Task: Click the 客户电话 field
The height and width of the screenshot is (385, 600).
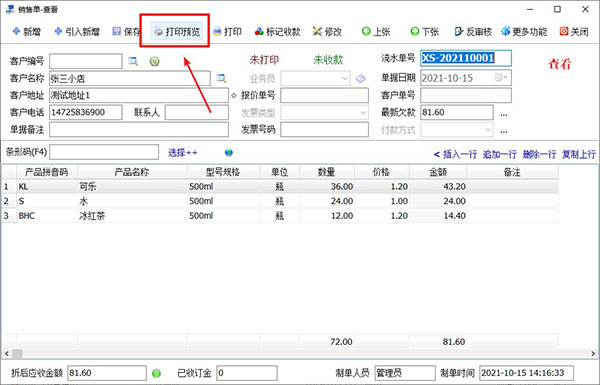Action: click(x=86, y=113)
